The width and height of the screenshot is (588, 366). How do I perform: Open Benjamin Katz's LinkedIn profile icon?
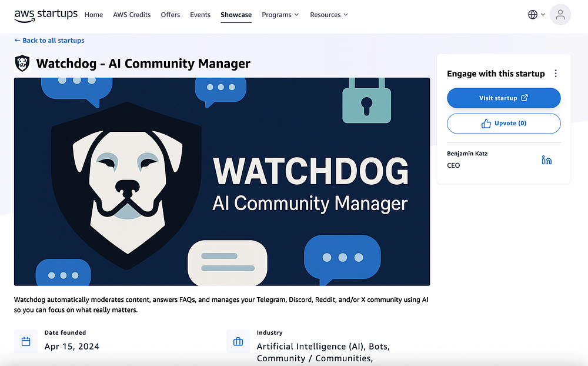(546, 160)
